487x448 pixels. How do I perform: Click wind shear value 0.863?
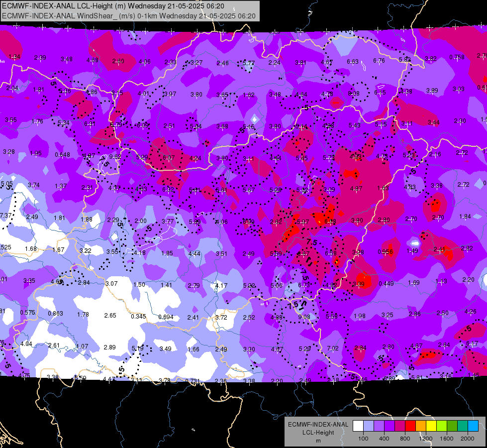[x=55, y=314]
